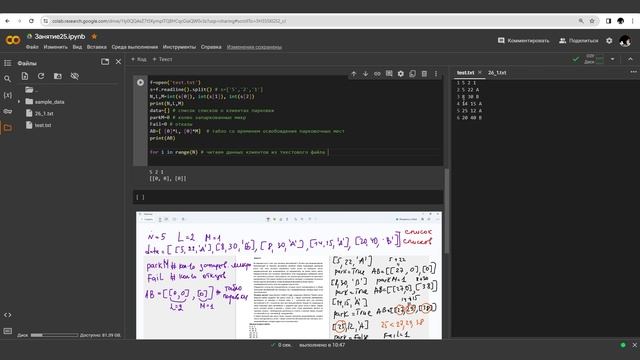
Task: Toggle the table of contents sidebar icon
Action: pos(7,63)
